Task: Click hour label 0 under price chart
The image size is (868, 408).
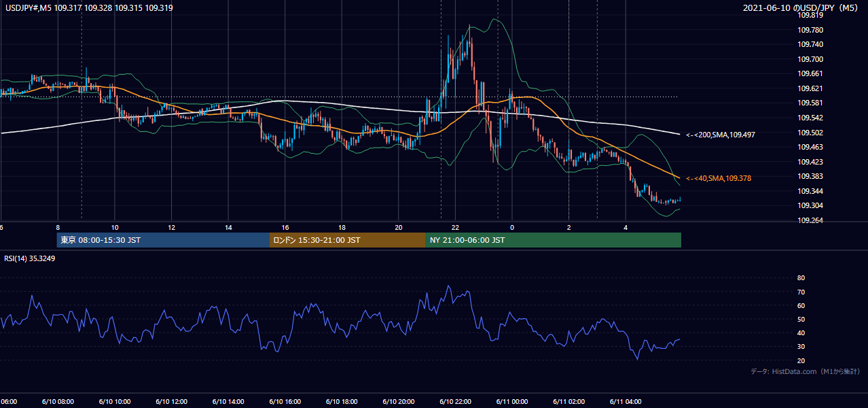Action: click(x=512, y=228)
